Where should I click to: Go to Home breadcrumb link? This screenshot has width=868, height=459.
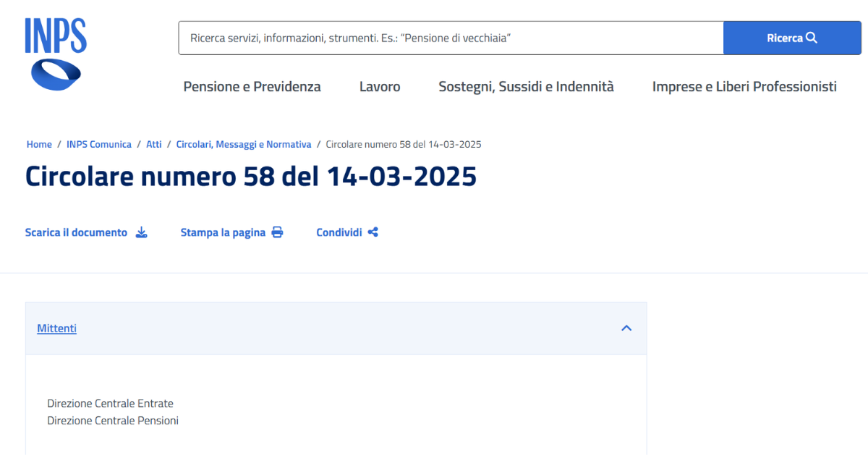39,144
